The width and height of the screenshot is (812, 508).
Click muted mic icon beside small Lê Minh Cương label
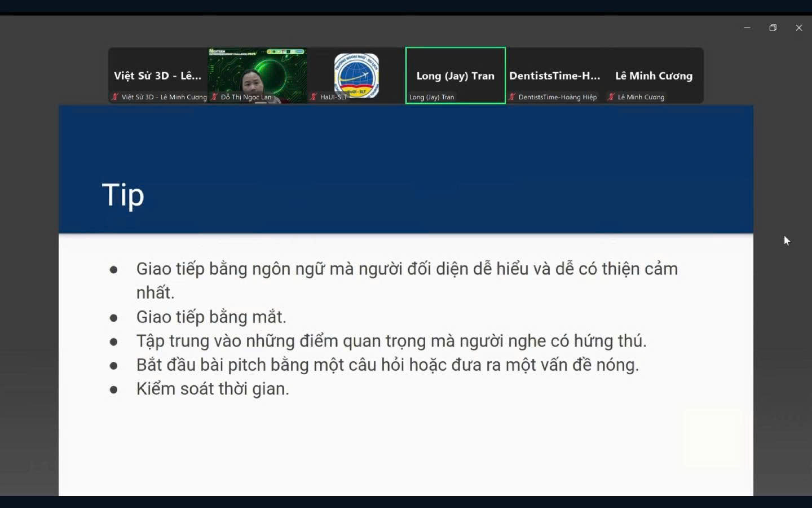611,97
